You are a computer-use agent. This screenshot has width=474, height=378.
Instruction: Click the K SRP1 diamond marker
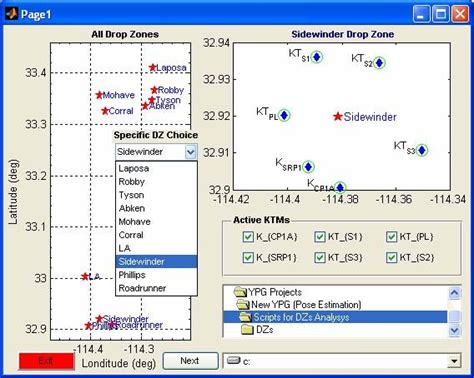pos(308,167)
